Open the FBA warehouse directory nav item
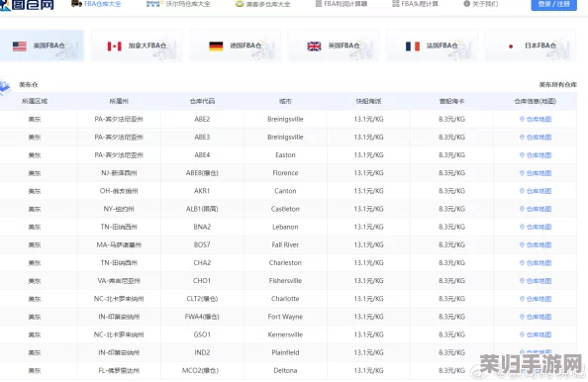The width and height of the screenshot is (588, 382). pos(96,4)
